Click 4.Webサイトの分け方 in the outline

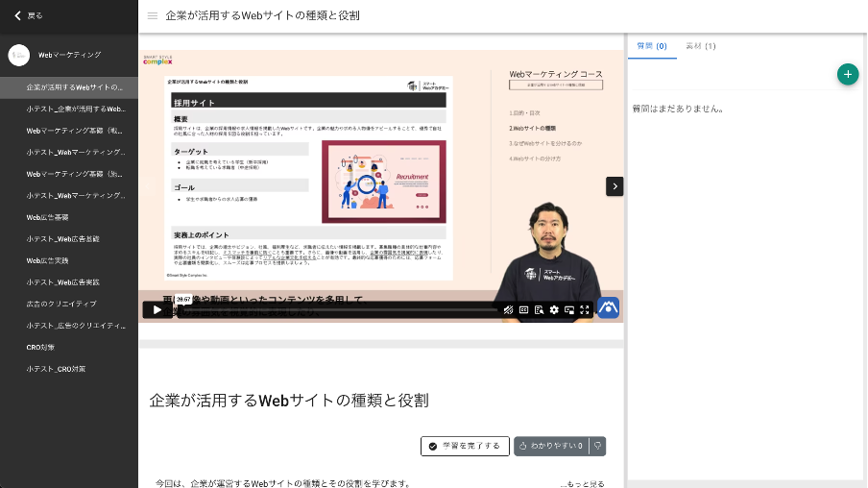pos(535,159)
